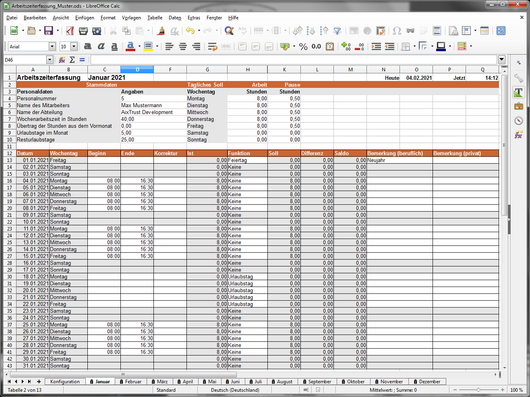Screen dimensions: 530x397
Task: Click the equals Formula button
Action: pos(82,60)
